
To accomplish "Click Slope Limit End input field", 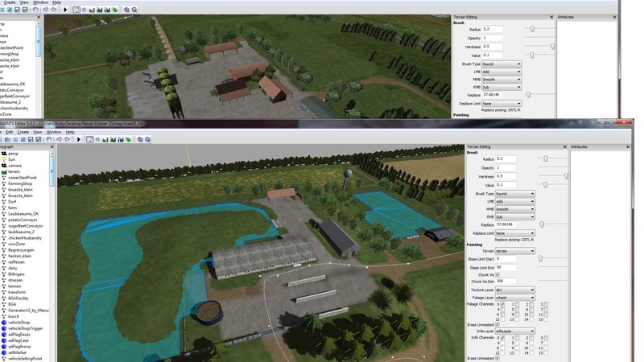I will 506,267.
